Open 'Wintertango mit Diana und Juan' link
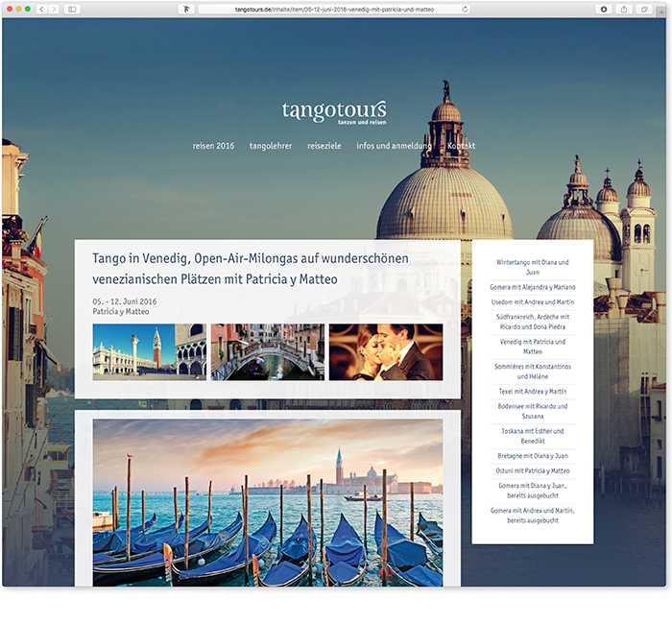Image resolution: width=672 pixels, height=624 pixels. tap(533, 267)
